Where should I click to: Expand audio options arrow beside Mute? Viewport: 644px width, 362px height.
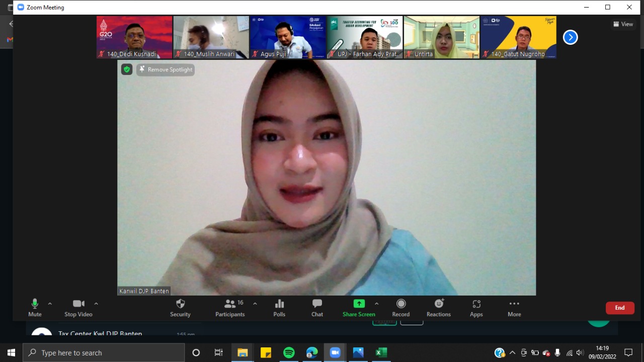pyautogui.click(x=50, y=304)
